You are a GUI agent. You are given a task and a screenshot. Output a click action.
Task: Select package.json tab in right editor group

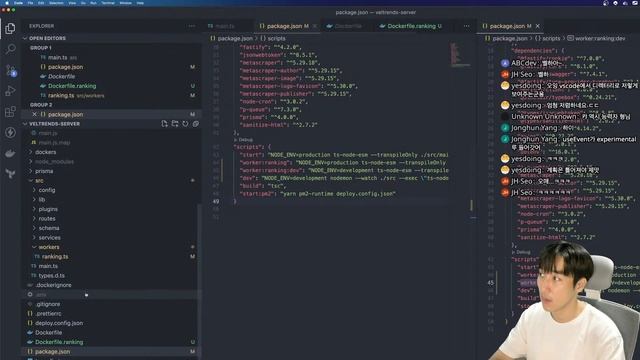click(507, 26)
